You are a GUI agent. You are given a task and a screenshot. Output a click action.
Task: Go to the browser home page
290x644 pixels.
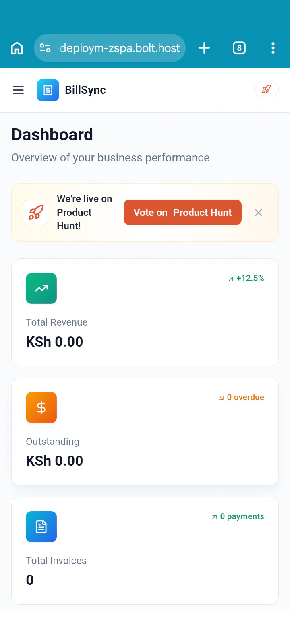tap(17, 48)
